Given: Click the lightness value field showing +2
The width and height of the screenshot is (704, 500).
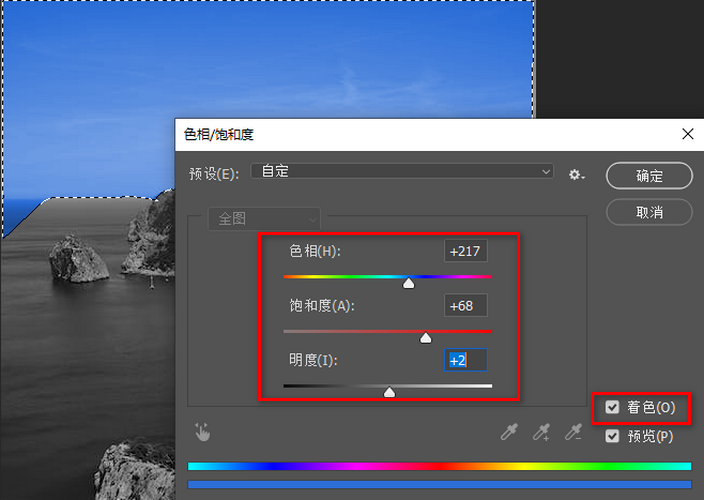Looking at the screenshot, I should point(465,360).
